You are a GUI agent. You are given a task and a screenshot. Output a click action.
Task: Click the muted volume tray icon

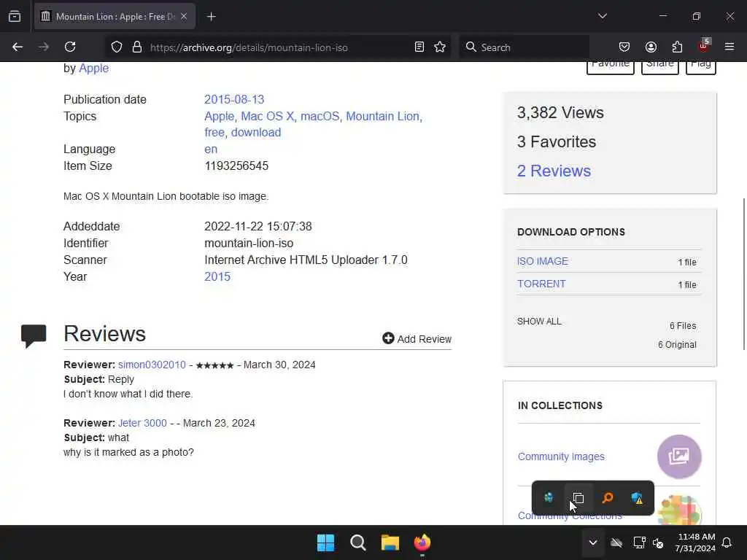pos(659,542)
